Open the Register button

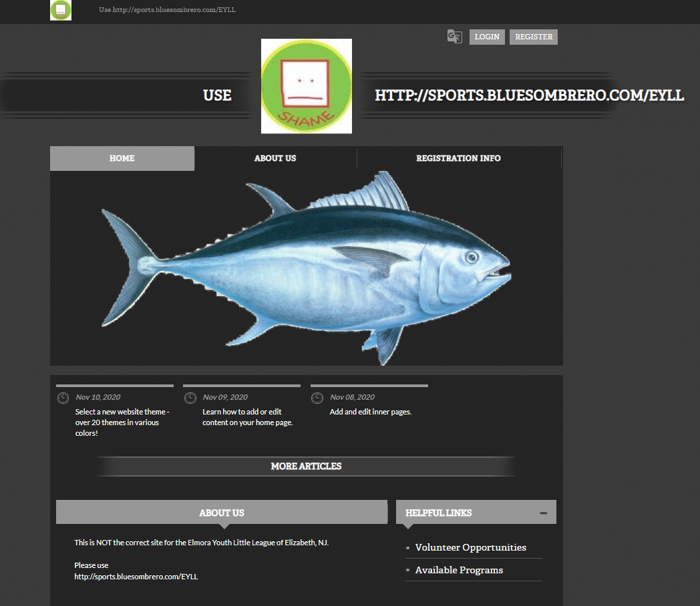[x=534, y=37]
